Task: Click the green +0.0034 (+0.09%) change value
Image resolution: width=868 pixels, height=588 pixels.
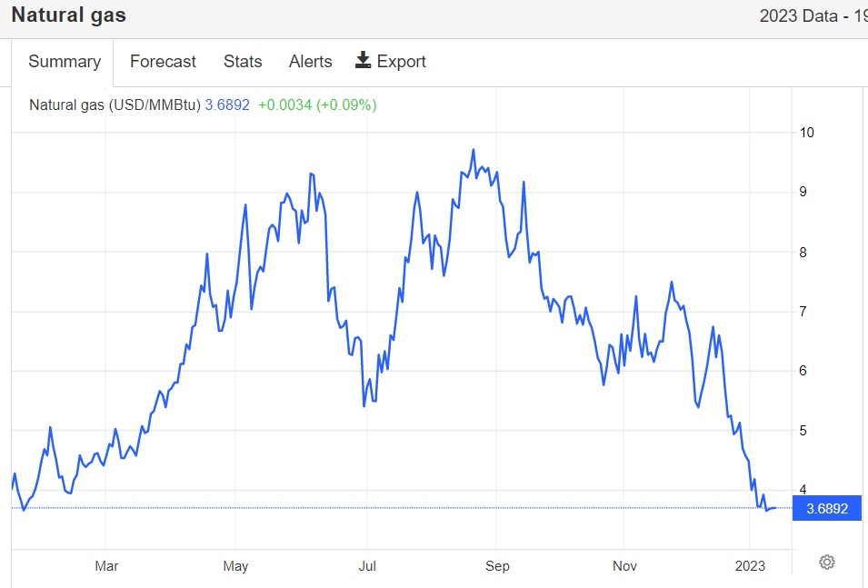Action: 317,105
